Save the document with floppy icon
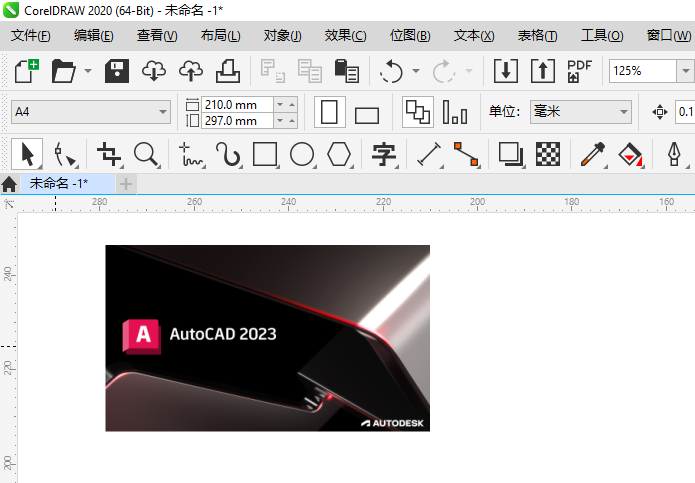The width and height of the screenshot is (695, 483). [x=117, y=71]
